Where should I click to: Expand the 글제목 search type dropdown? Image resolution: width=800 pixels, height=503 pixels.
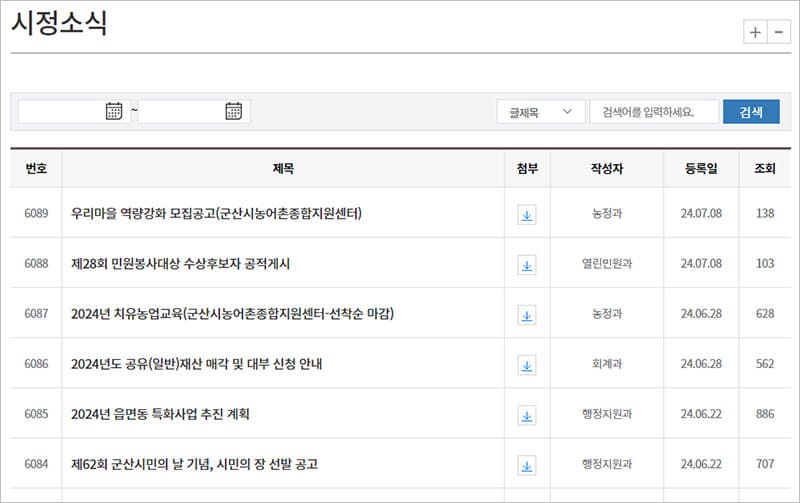point(540,112)
